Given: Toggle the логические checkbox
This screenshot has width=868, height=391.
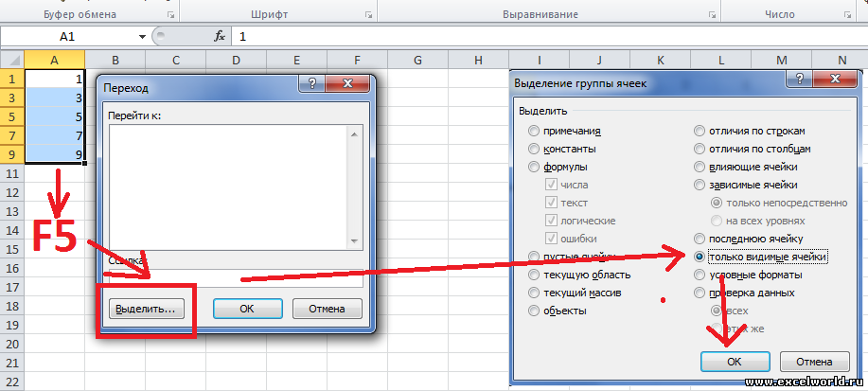Looking at the screenshot, I should (x=580, y=221).
